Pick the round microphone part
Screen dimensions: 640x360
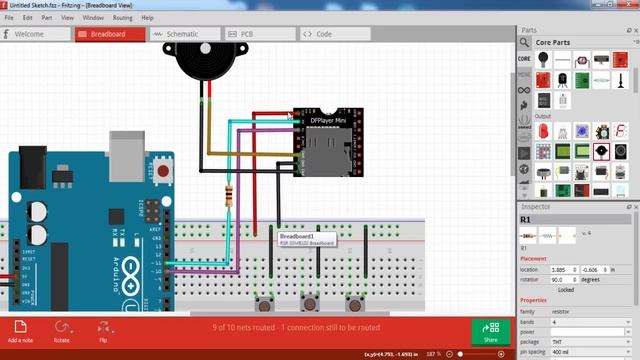pyautogui.click(x=543, y=60)
